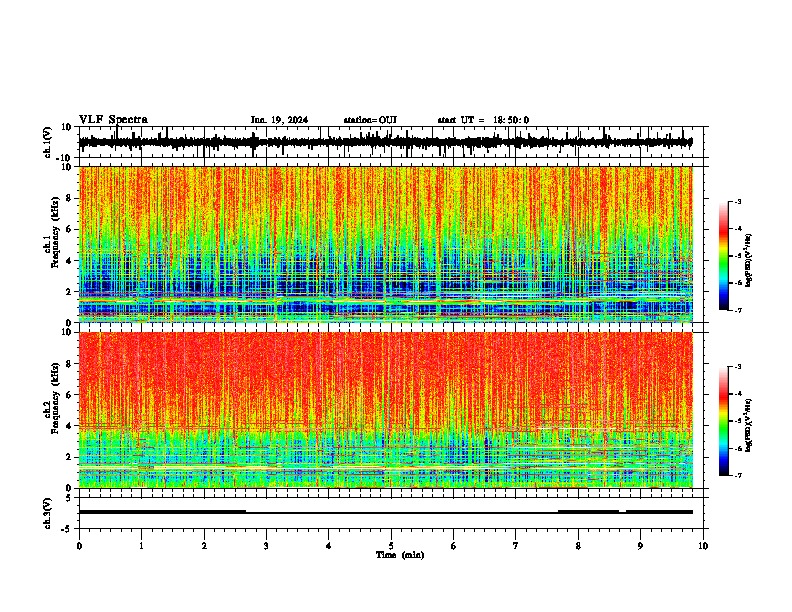Click the time axis tick label "8"
This screenshot has height=612, width=792.
[578, 546]
